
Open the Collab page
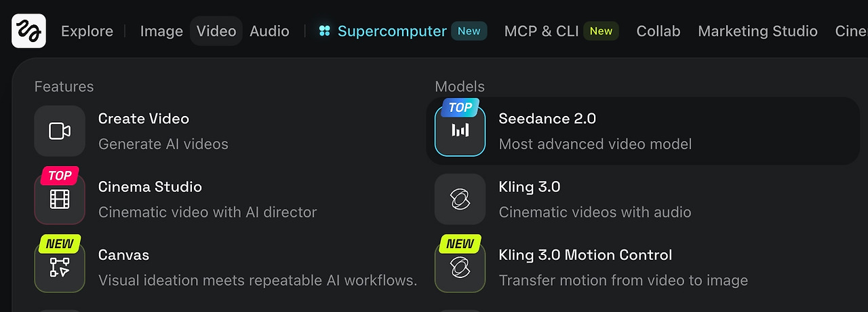(x=658, y=31)
